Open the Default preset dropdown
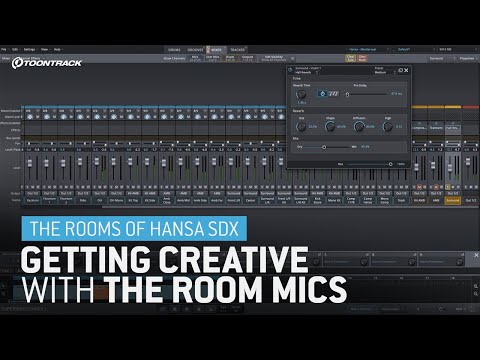480x360 pixels. 415,49
